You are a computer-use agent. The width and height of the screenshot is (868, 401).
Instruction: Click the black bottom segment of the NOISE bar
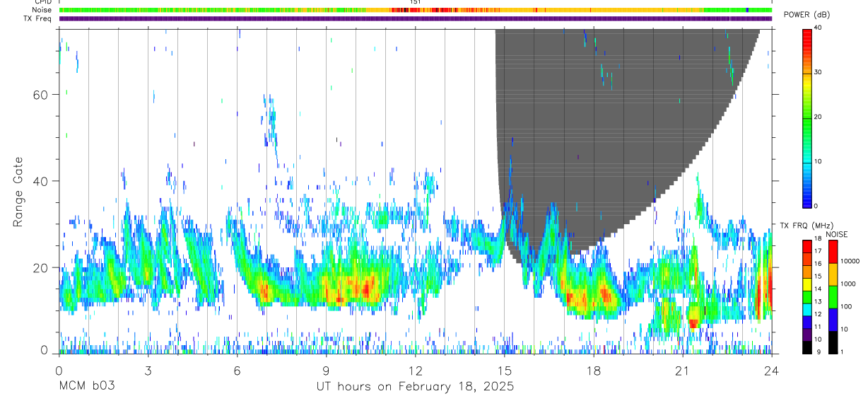[x=833, y=342]
